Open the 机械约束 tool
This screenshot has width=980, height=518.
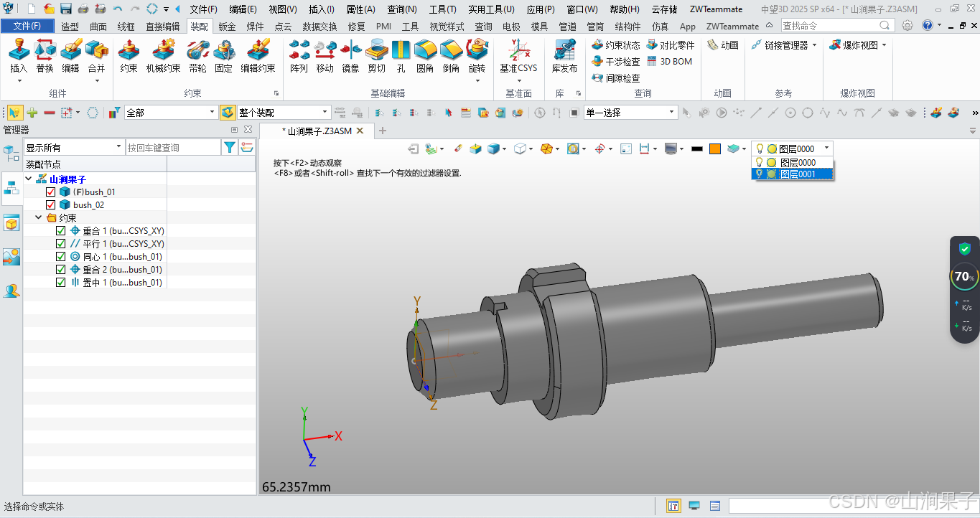pos(163,50)
